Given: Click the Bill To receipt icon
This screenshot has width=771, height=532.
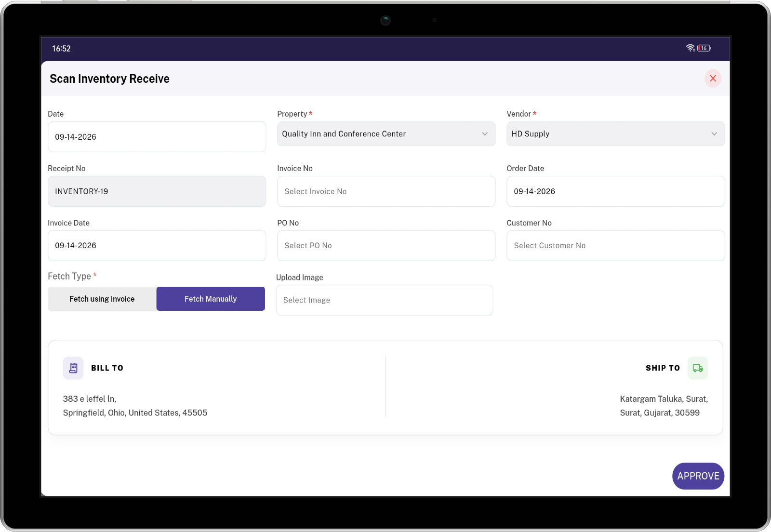Looking at the screenshot, I should pos(73,368).
